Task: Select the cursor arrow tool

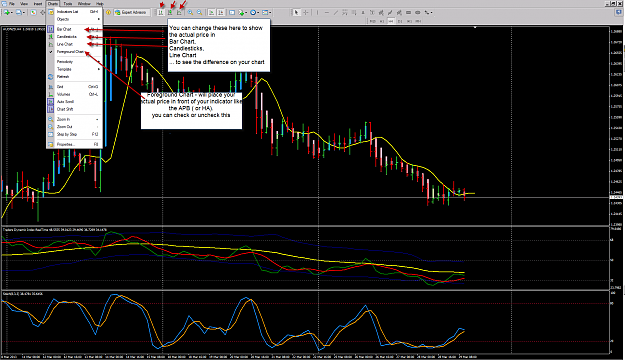Action: click(x=296, y=12)
